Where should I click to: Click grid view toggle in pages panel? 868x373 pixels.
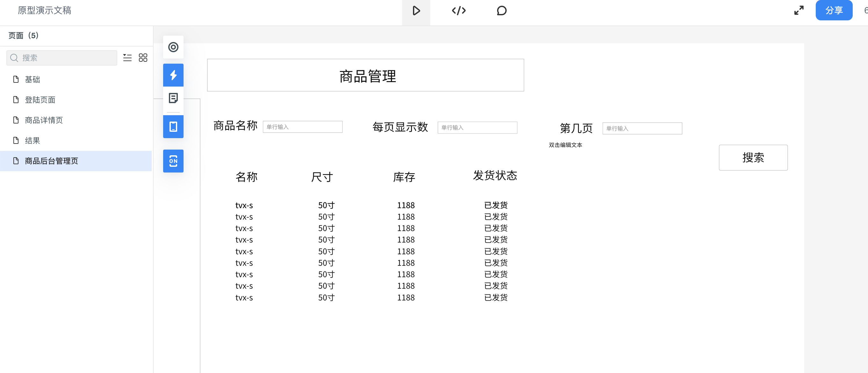pyautogui.click(x=143, y=58)
